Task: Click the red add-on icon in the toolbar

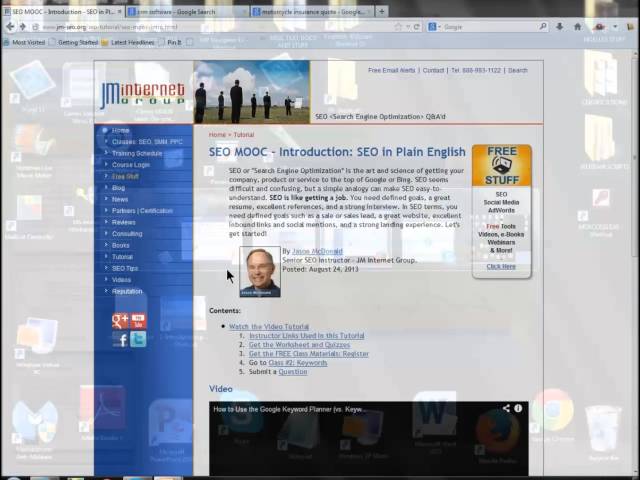Action: [x=599, y=27]
